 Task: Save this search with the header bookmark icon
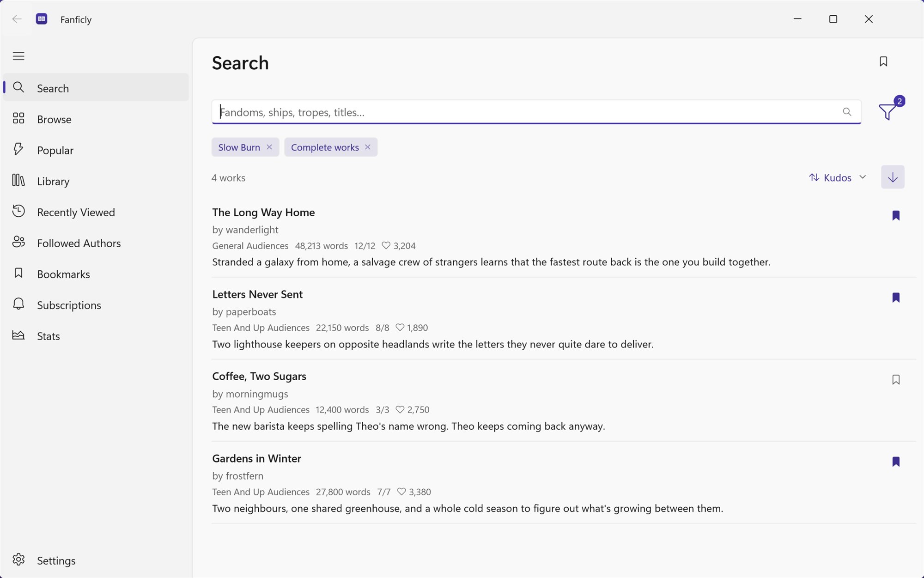pos(883,61)
